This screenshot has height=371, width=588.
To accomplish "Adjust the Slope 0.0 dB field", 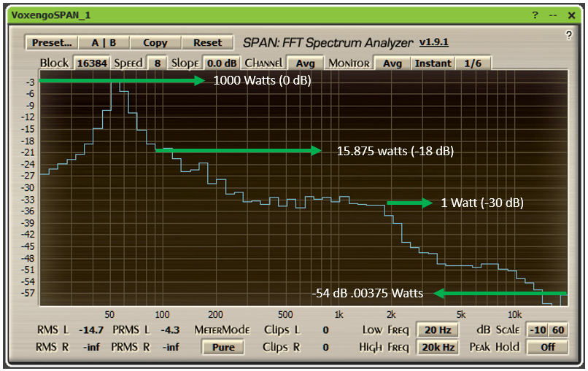I will pos(220,63).
